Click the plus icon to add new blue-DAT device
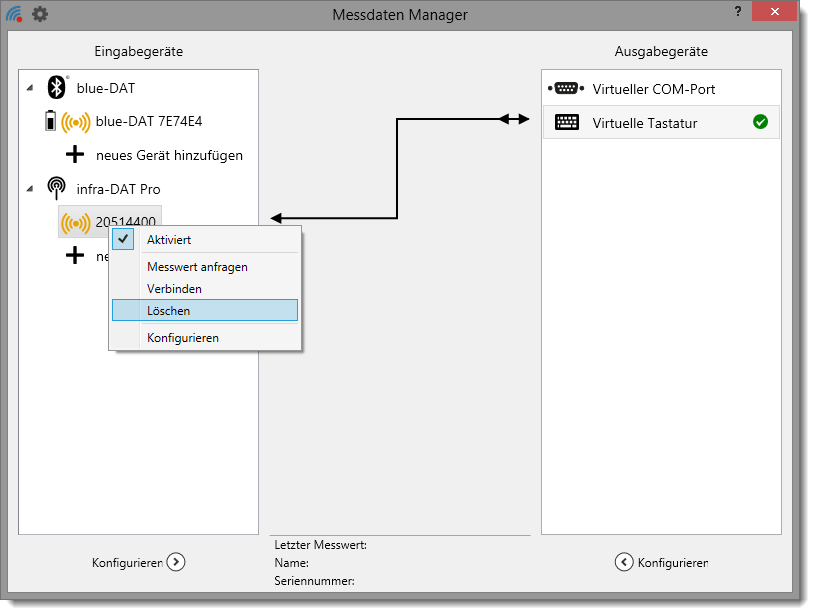The width and height of the screenshot is (815, 615). [x=75, y=155]
